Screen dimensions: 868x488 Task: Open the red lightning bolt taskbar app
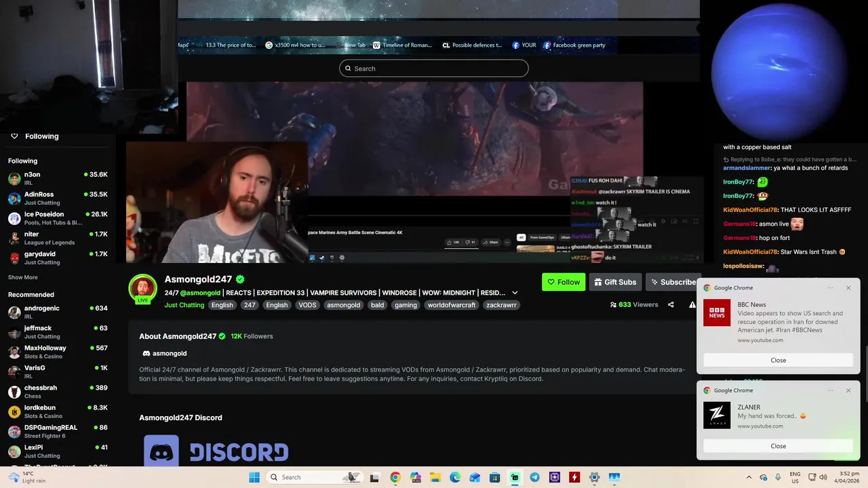click(574, 477)
